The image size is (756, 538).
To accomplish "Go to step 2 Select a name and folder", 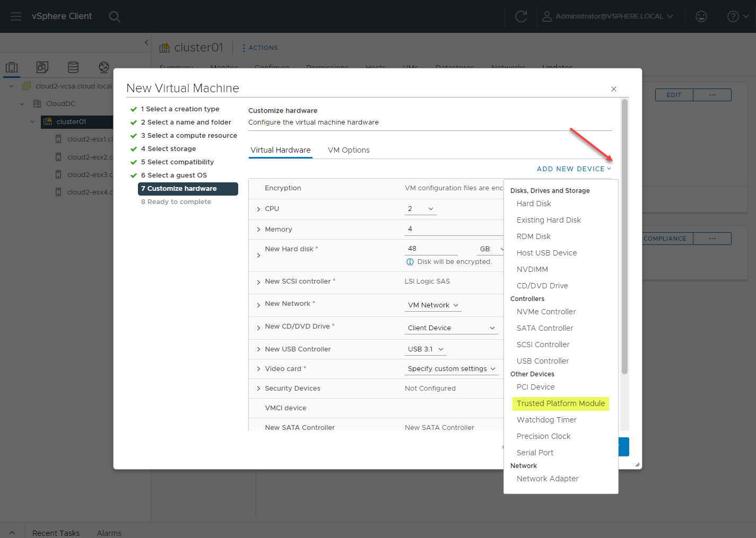I will 186,122.
